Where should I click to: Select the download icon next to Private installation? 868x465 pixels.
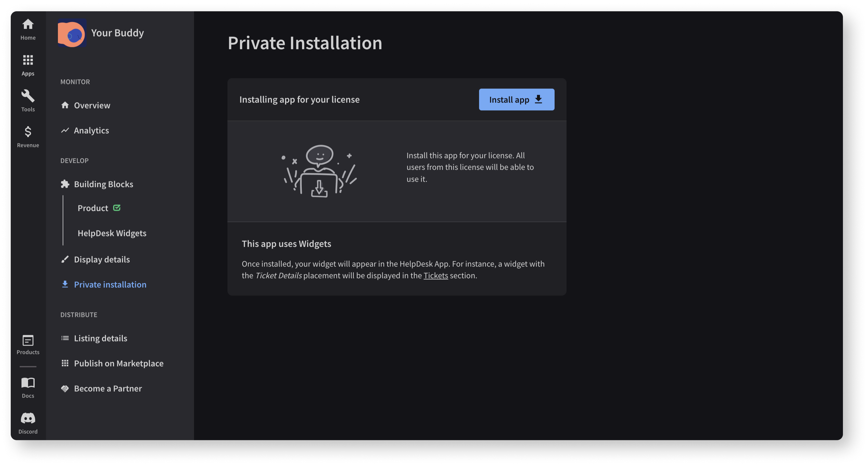click(x=65, y=284)
